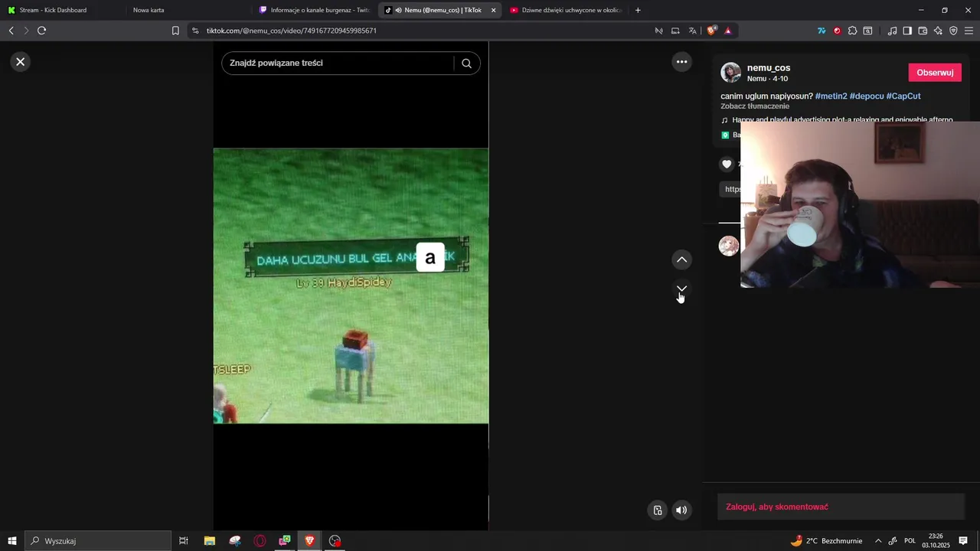980x551 pixels.
Task: Switch to Stream - Kick Dashboard tab
Action: tap(59, 10)
